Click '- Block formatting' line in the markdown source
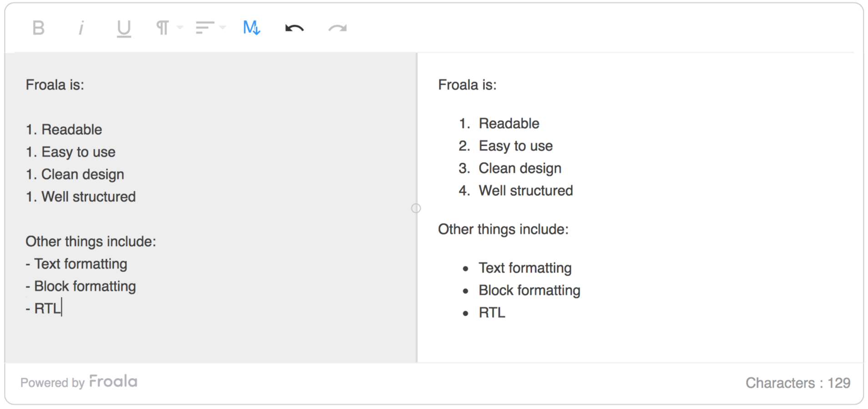 click(x=81, y=286)
